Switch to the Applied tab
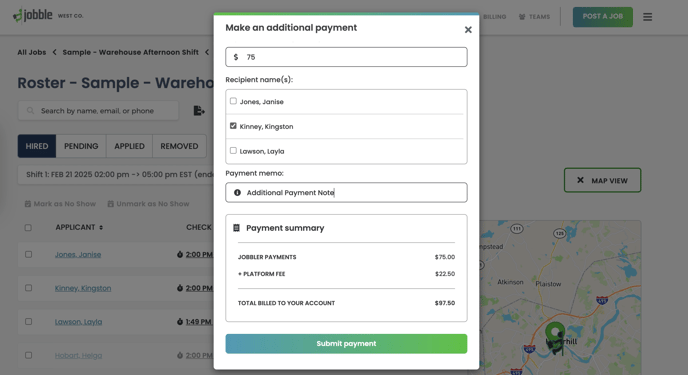 pyautogui.click(x=129, y=146)
